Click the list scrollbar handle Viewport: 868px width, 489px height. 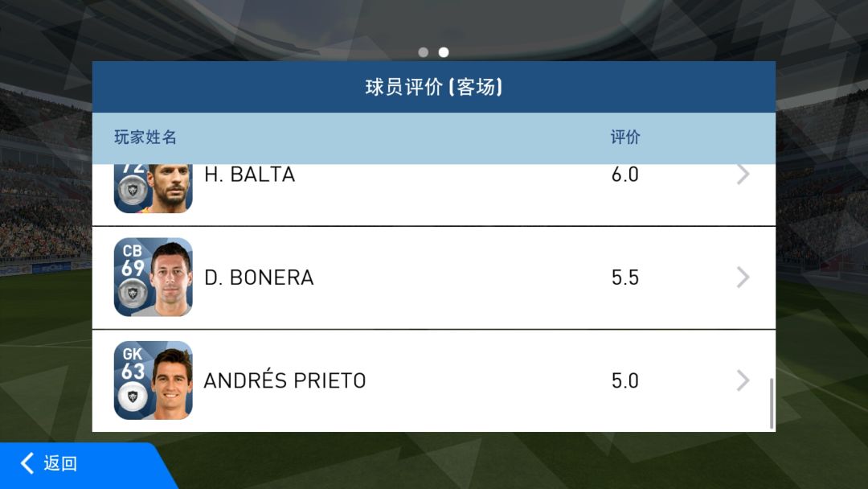771,403
